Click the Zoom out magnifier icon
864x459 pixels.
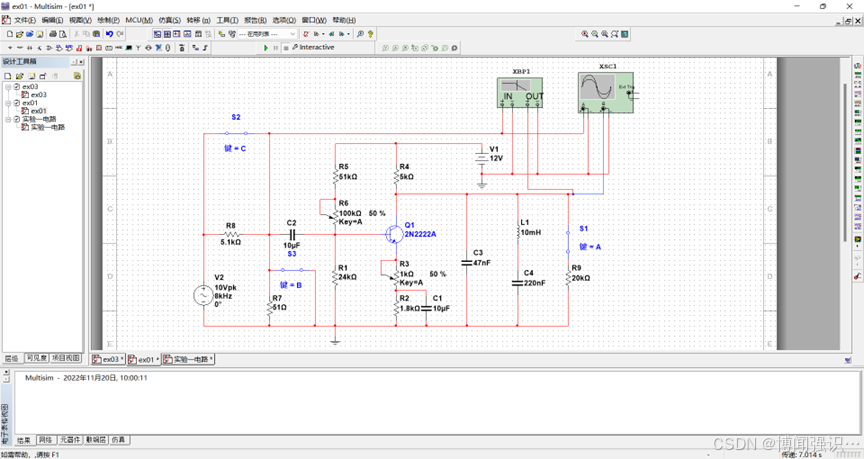click(595, 34)
